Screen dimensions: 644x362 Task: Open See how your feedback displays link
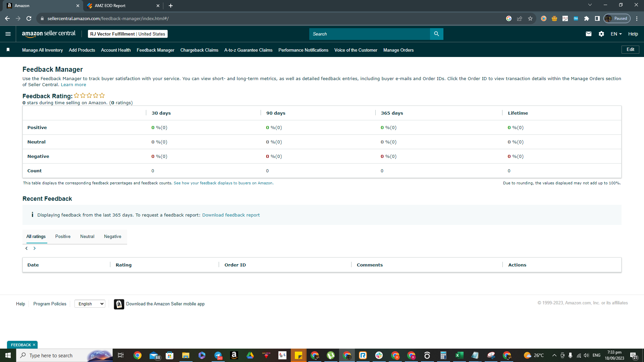point(223,183)
